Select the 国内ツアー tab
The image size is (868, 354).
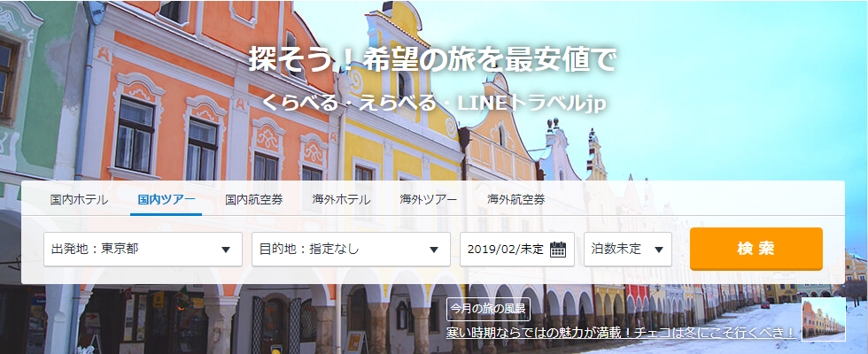[x=167, y=200]
